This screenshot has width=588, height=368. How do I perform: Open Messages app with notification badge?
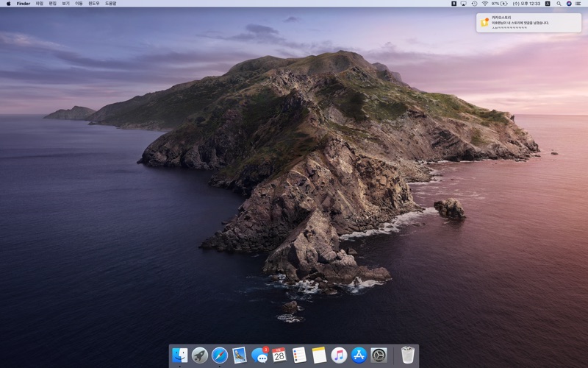pyautogui.click(x=259, y=355)
